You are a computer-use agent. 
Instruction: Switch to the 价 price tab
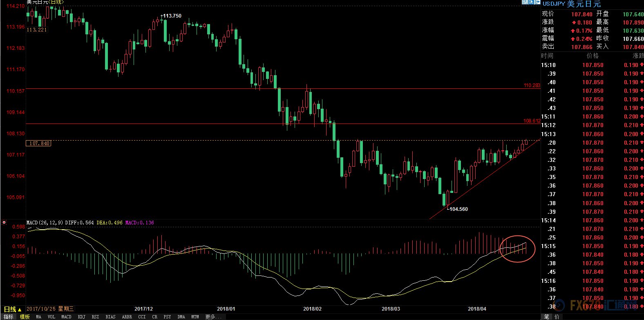click(x=557, y=317)
